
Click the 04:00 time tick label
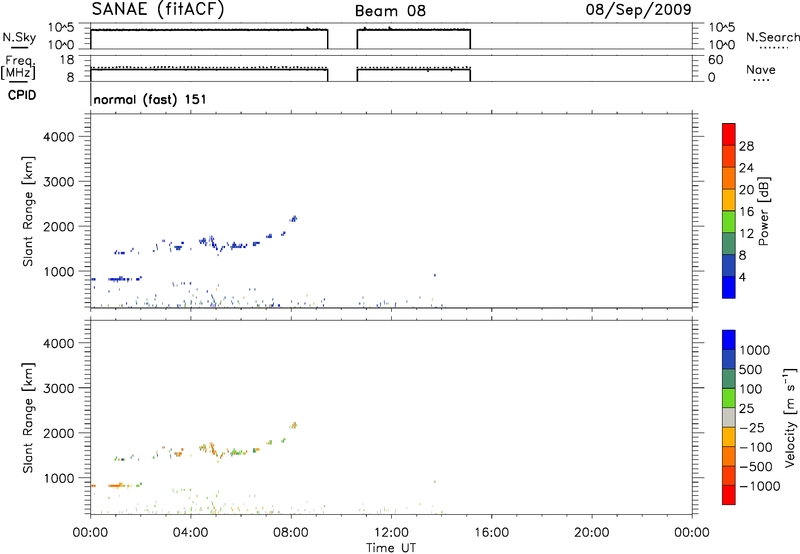[x=191, y=533]
